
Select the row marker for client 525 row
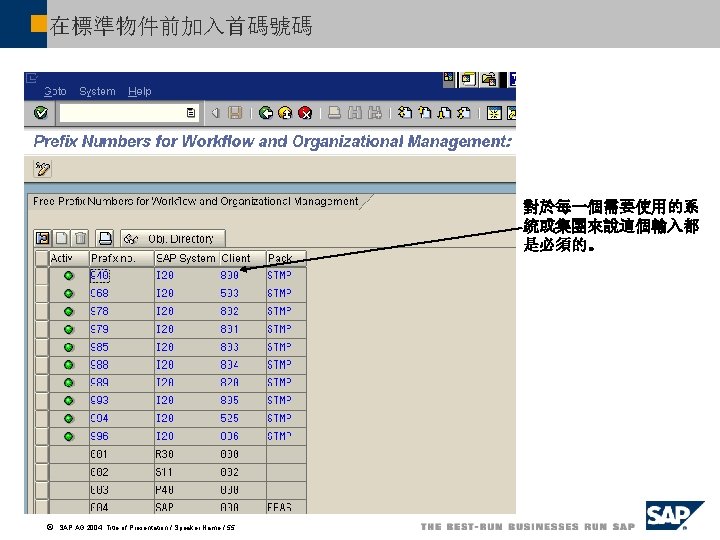[42, 418]
